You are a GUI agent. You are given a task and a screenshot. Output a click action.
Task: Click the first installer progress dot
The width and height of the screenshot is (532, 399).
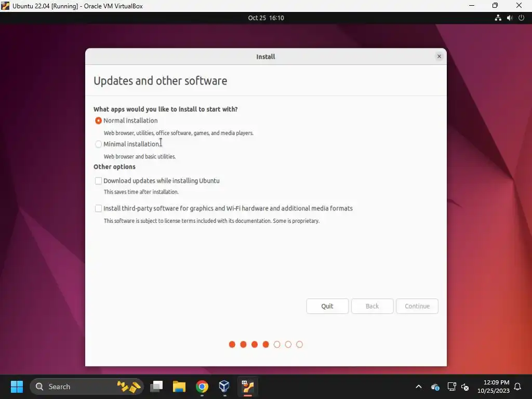click(x=232, y=344)
